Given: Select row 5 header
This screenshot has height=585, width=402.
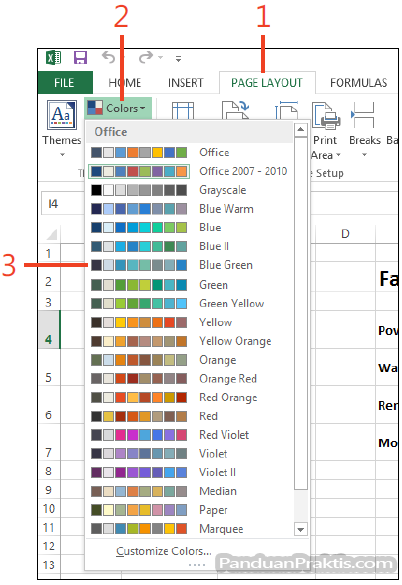Looking at the screenshot, I should point(49,367).
